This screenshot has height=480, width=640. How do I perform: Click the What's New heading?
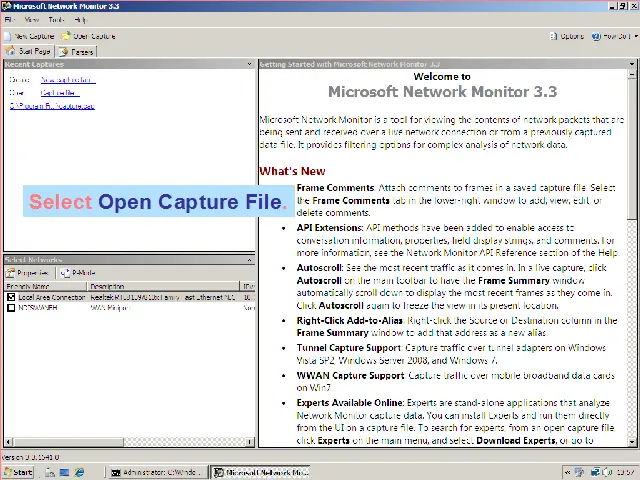click(292, 171)
